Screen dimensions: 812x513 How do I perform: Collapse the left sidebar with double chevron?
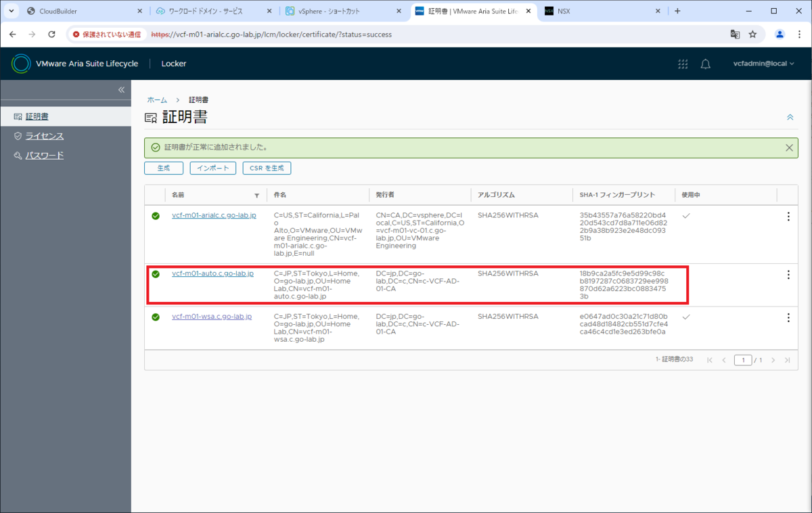click(121, 90)
